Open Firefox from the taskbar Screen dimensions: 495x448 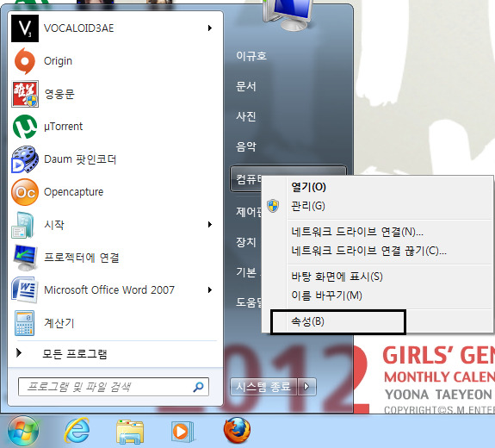237,430
